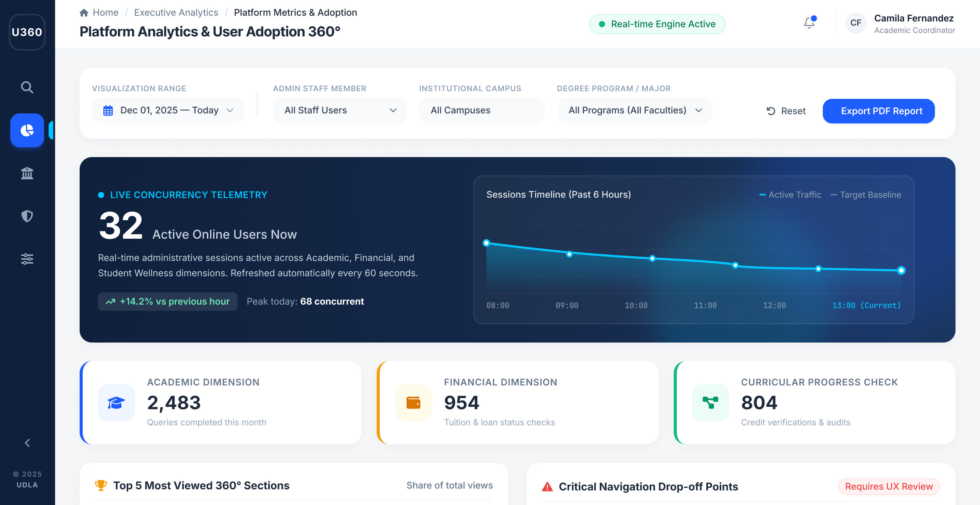980x505 pixels.
Task: Go to Executive Analytics breadcrumb
Action: [176, 13]
